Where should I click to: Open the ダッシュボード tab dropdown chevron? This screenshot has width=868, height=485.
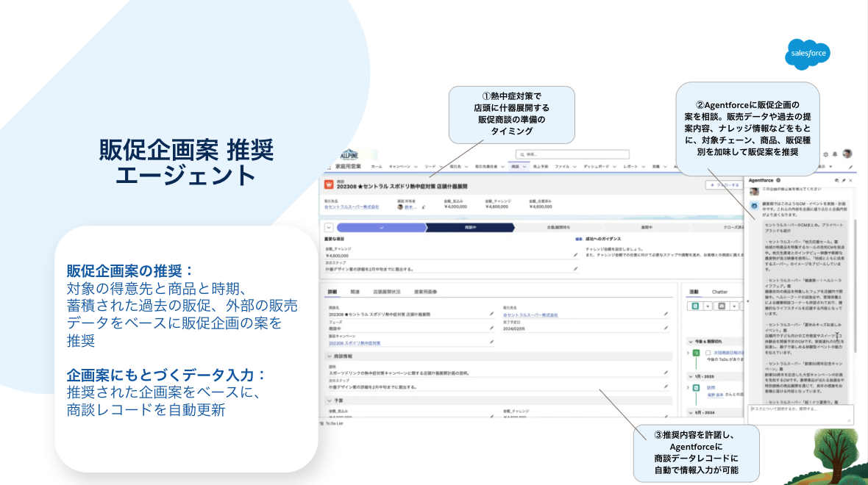coord(614,167)
